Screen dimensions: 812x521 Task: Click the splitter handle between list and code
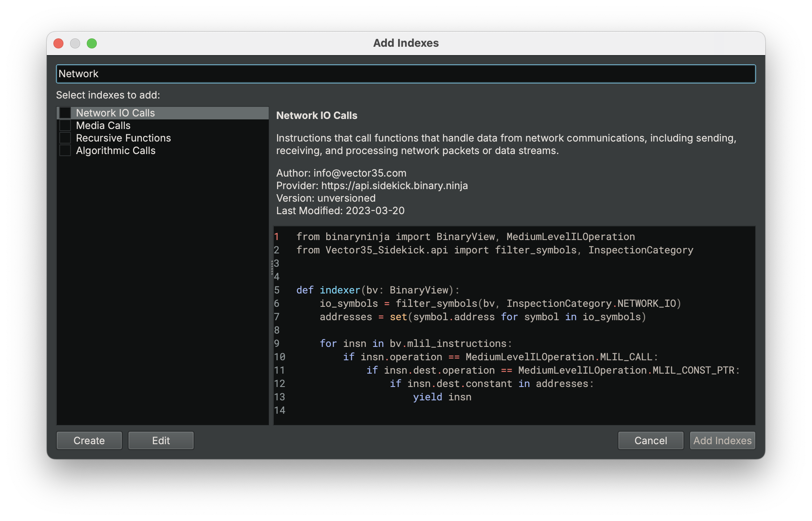tap(272, 267)
